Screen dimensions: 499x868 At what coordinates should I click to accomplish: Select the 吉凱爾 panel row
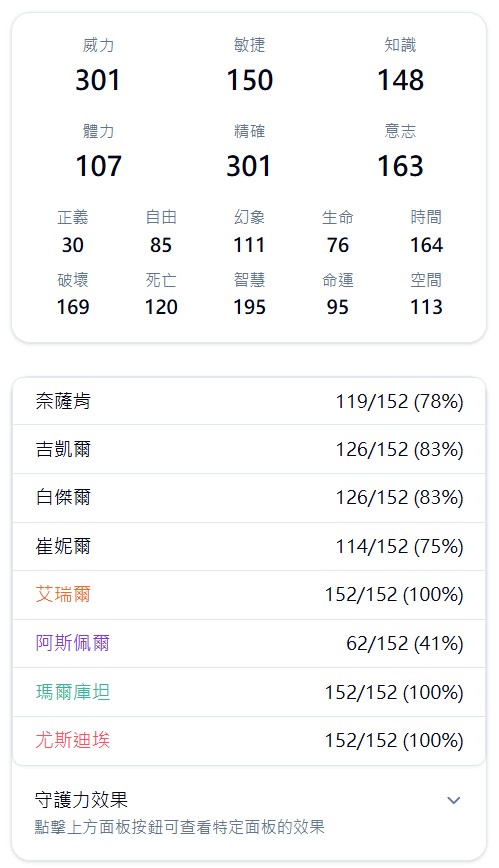pos(249,449)
